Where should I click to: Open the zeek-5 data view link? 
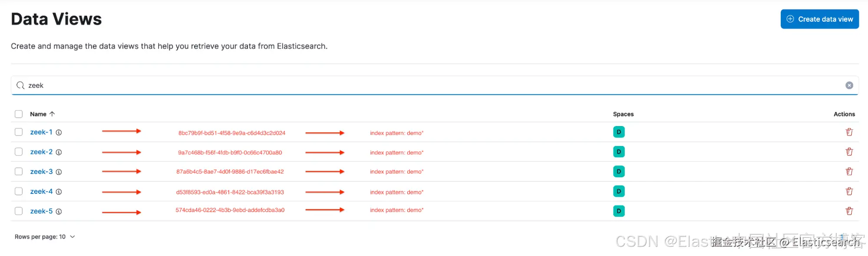41,211
